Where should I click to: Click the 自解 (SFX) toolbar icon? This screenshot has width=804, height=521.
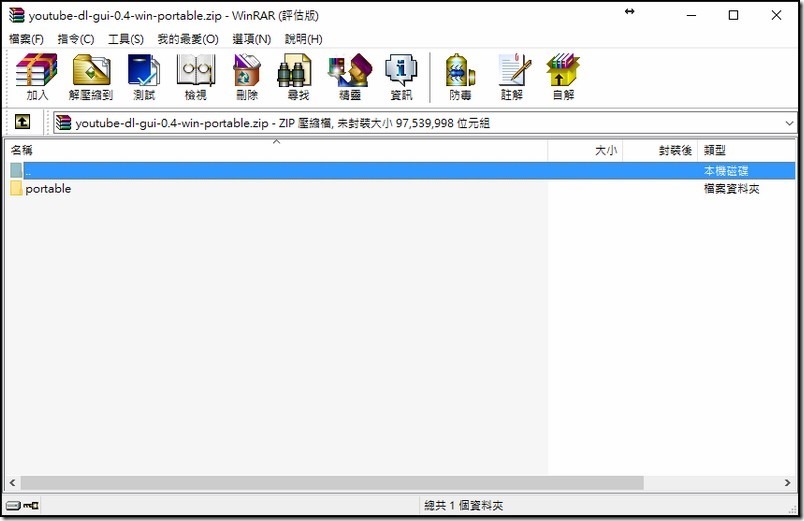tap(563, 70)
